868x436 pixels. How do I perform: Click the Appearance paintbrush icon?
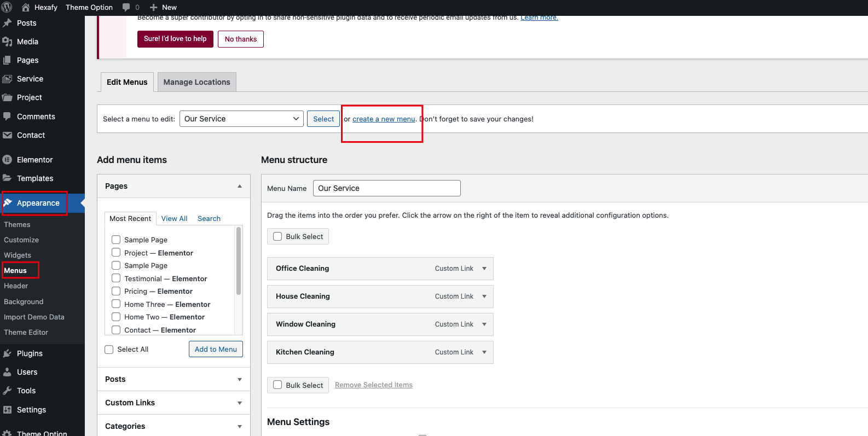click(x=8, y=203)
